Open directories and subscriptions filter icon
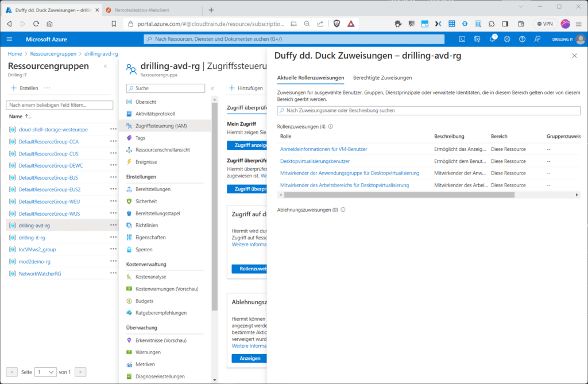The image size is (588, 384). coord(477,39)
